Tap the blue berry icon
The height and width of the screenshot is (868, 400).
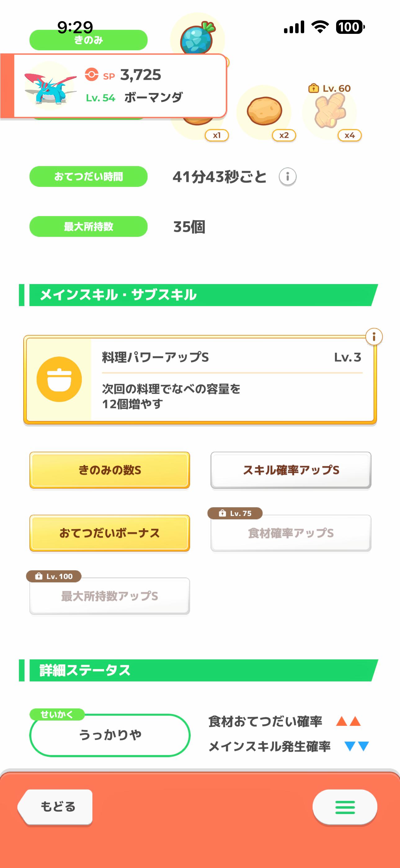click(x=197, y=38)
